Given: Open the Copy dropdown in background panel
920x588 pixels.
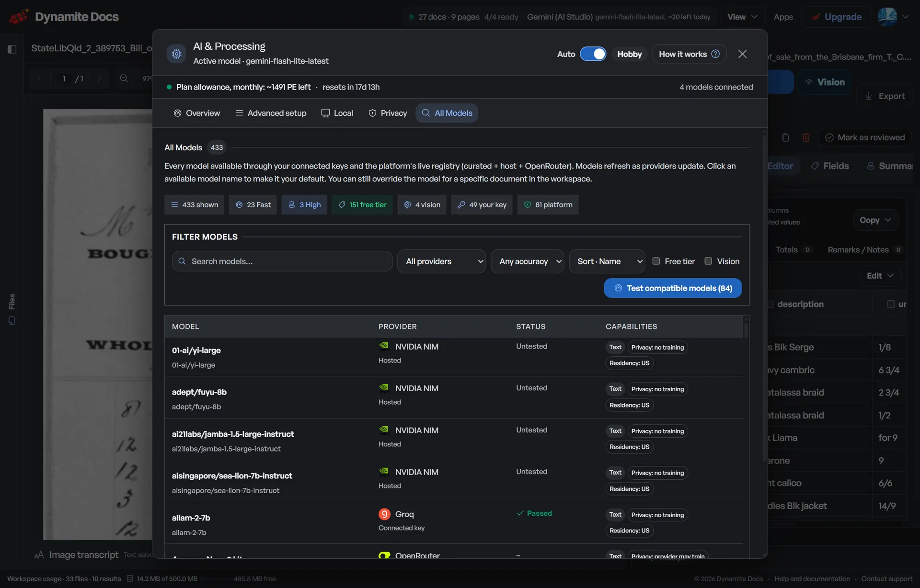Looking at the screenshot, I should pos(875,220).
